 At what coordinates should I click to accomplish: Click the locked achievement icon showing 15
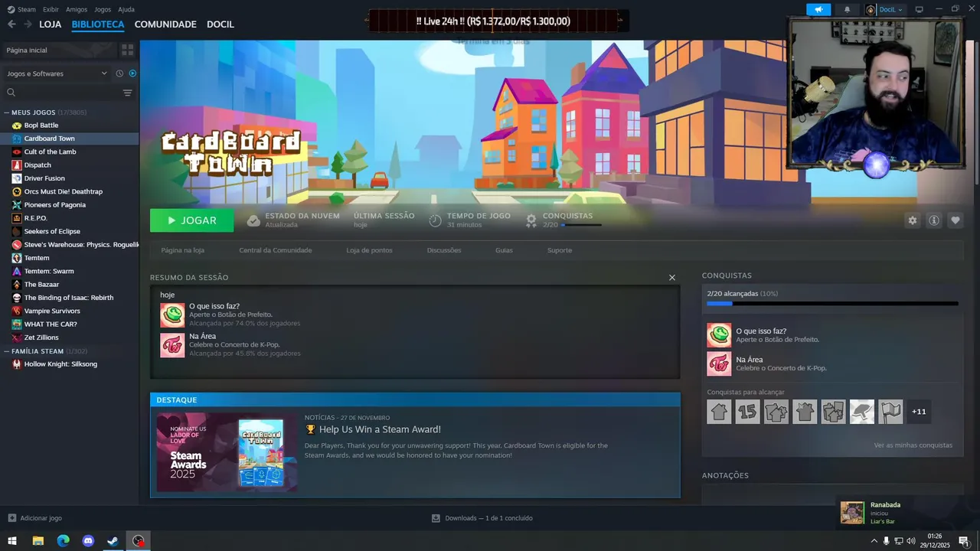(747, 412)
